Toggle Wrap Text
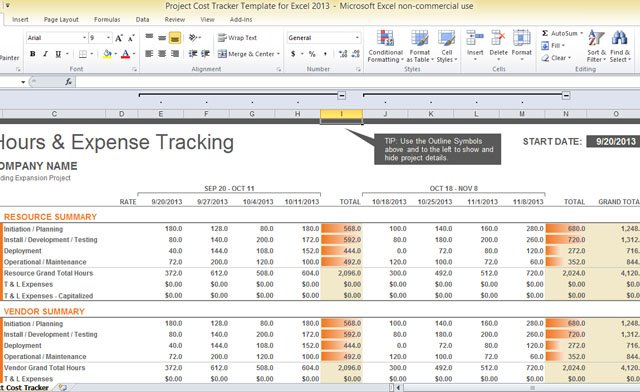Viewport: 640px width, 392px height. [x=237, y=38]
